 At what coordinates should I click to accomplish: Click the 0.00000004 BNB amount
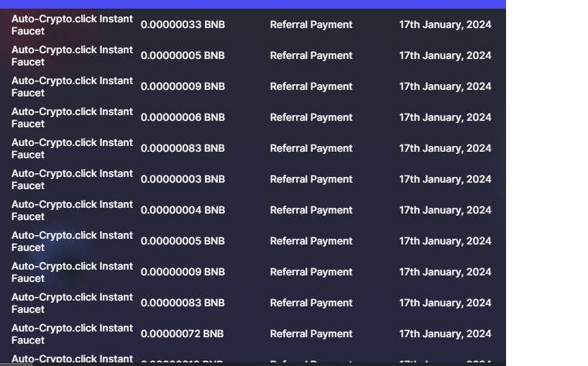coord(183,210)
